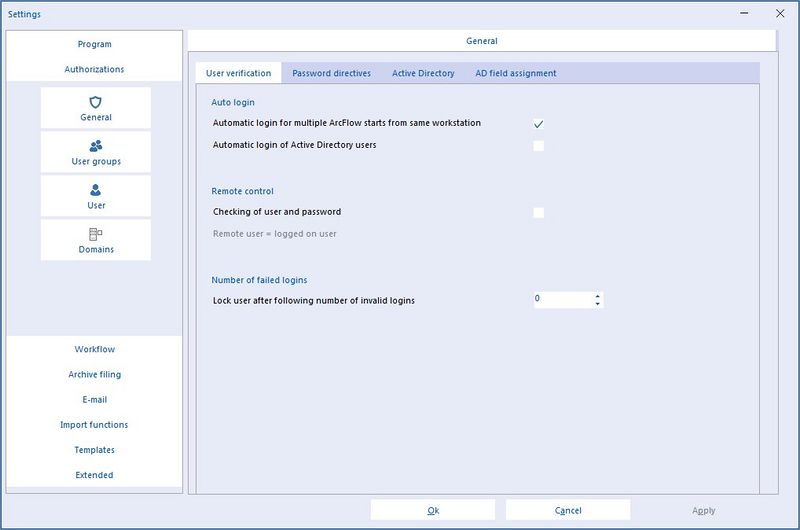Increase invalid logins count with up arrow
The height and width of the screenshot is (530, 800).
(597, 296)
